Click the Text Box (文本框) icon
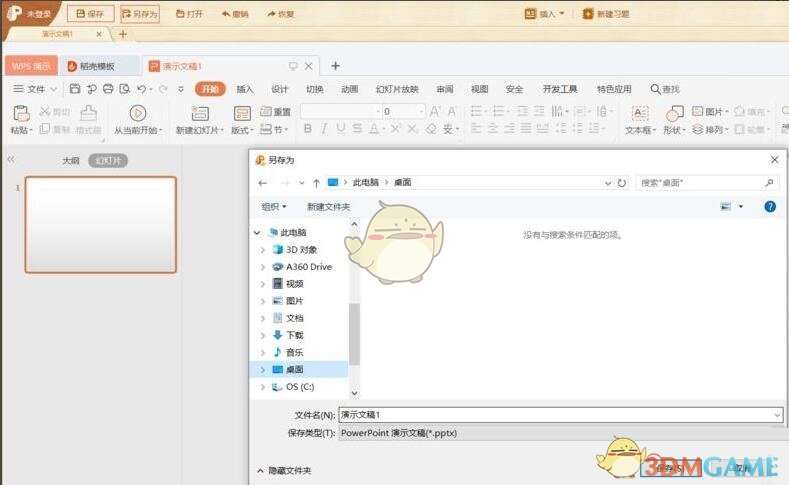The image size is (789, 485). [640, 113]
